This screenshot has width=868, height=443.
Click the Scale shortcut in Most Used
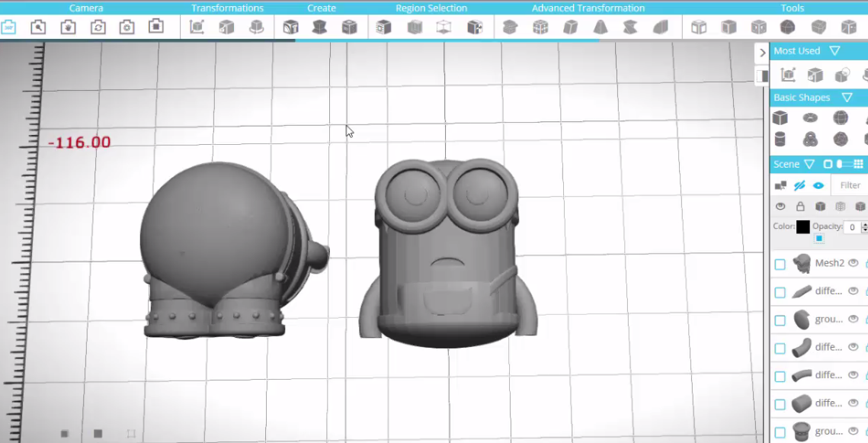click(815, 75)
